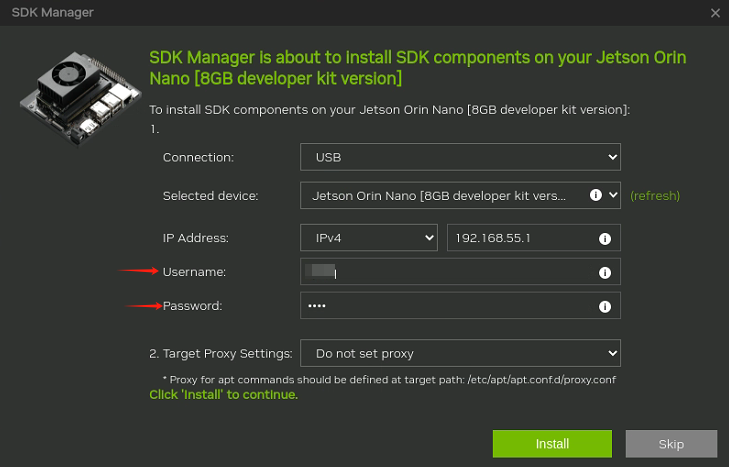
Task: Focus the IP address 192.168.55.1 field
Action: (x=520, y=239)
